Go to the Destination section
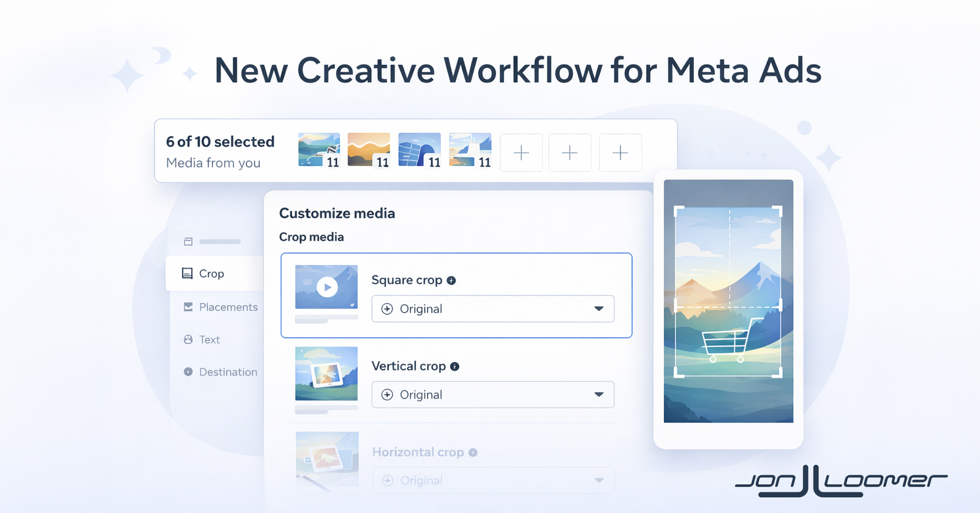 [x=228, y=372]
